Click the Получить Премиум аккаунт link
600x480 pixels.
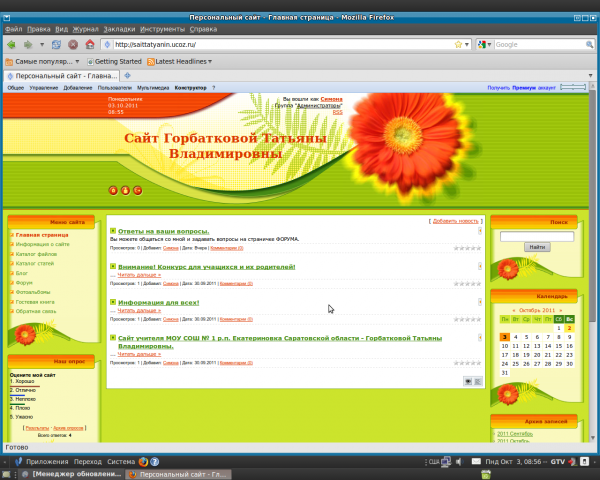coord(521,88)
